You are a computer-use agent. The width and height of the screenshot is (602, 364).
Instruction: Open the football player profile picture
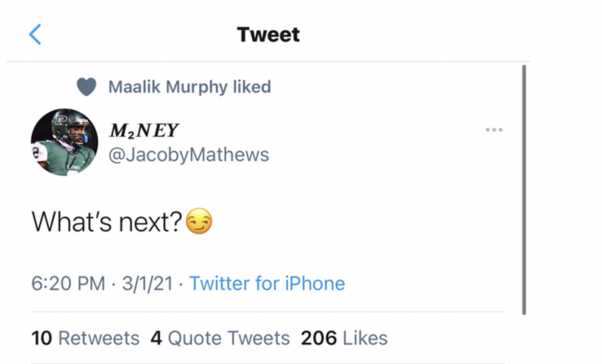click(x=64, y=142)
